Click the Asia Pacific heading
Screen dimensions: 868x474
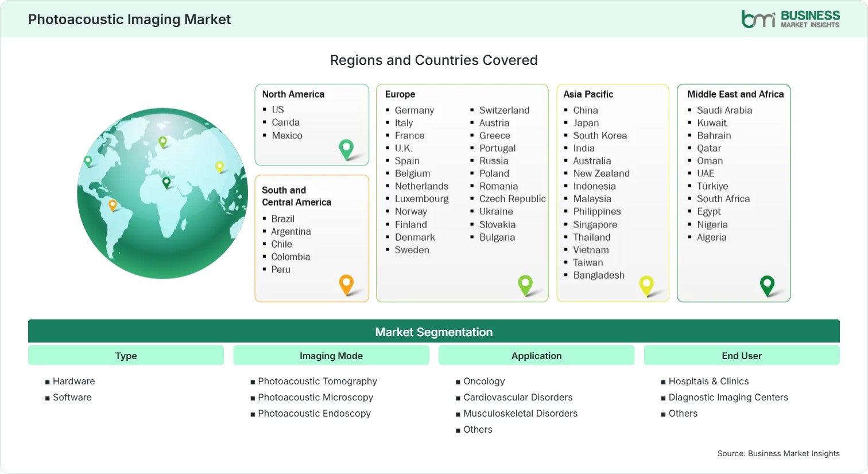[x=588, y=94]
